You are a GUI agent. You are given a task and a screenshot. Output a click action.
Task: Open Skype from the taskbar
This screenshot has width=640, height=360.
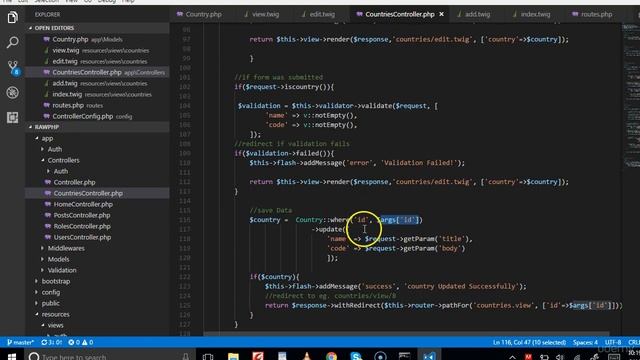356,356
